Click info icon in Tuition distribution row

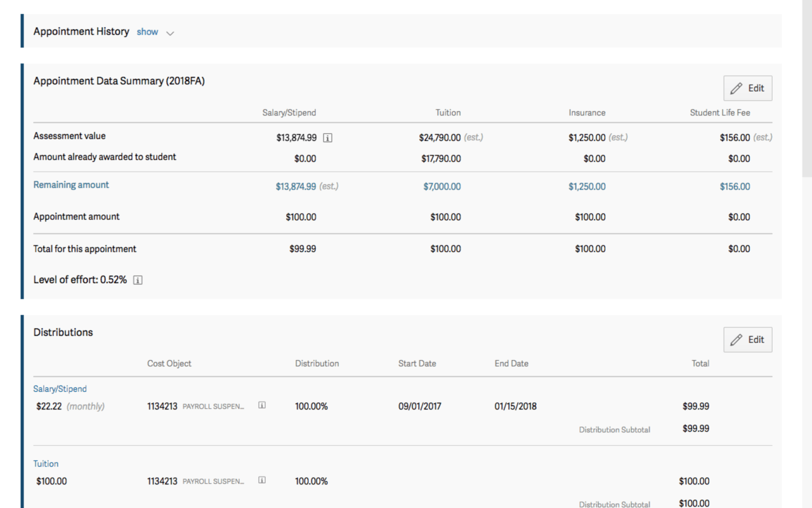[262, 481]
